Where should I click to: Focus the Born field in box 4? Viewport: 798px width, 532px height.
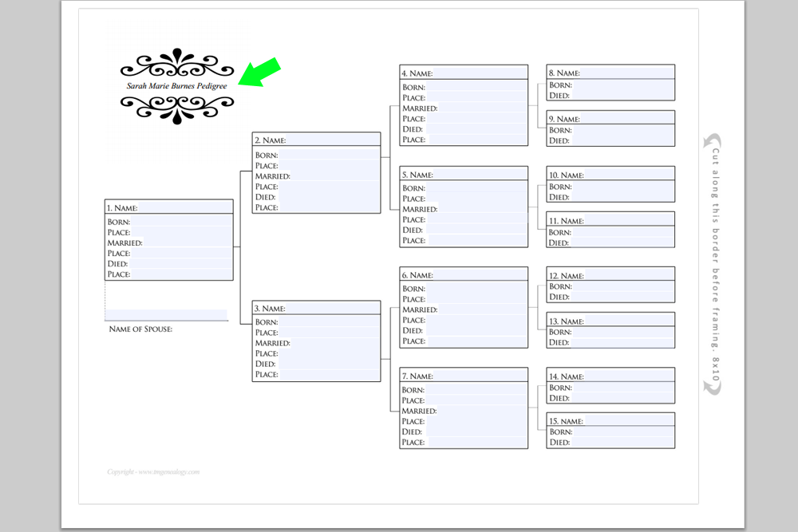pos(476,87)
